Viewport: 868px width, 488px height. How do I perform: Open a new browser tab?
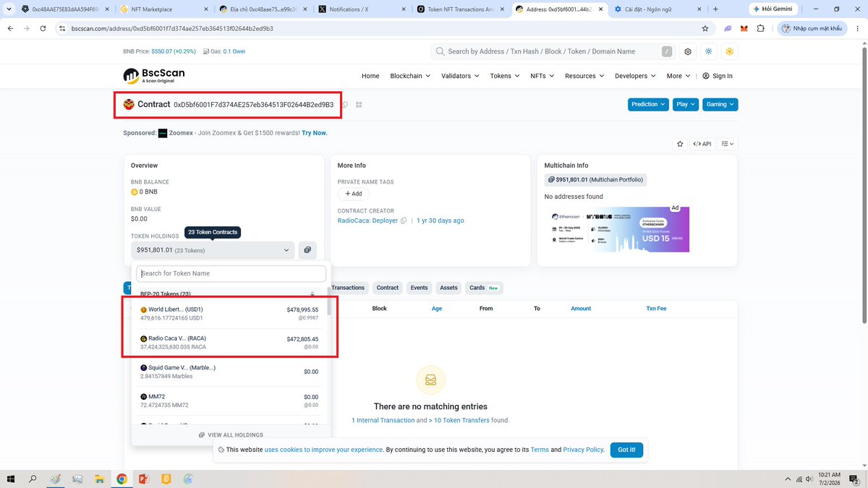715,9
